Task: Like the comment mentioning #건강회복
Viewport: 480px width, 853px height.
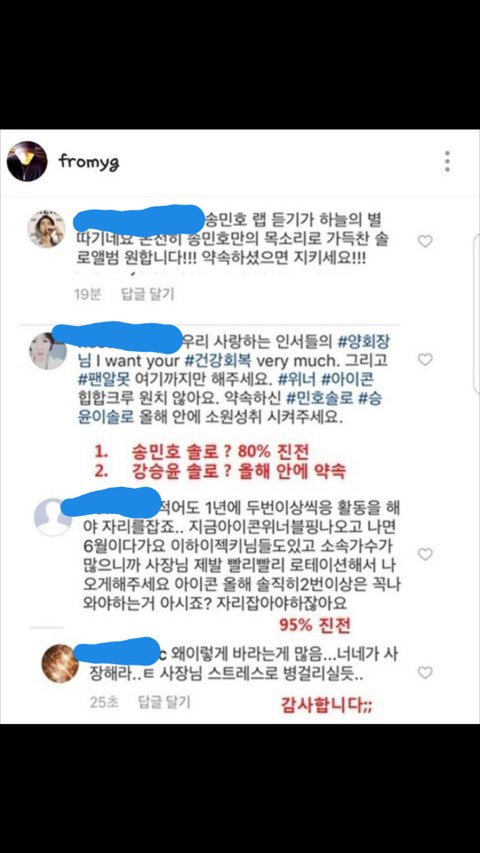Action: [x=424, y=359]
